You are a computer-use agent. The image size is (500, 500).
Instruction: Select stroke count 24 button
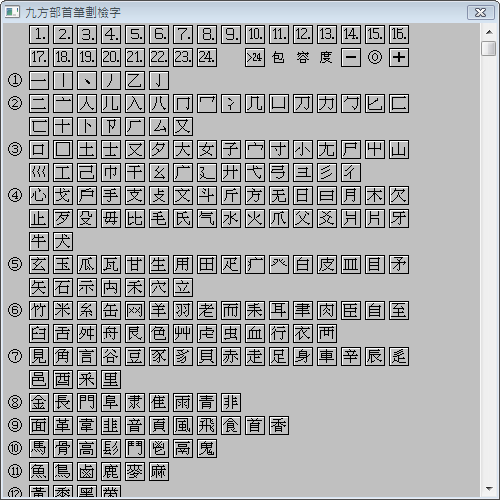[207, 57]
